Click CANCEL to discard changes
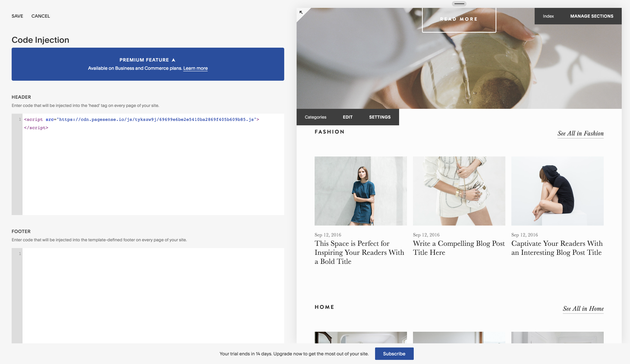The image size is (630, 364). click(41, 16)
